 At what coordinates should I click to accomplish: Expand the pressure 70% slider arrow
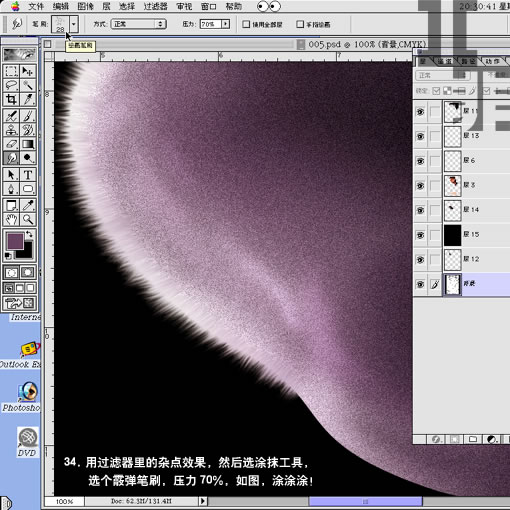226,24
